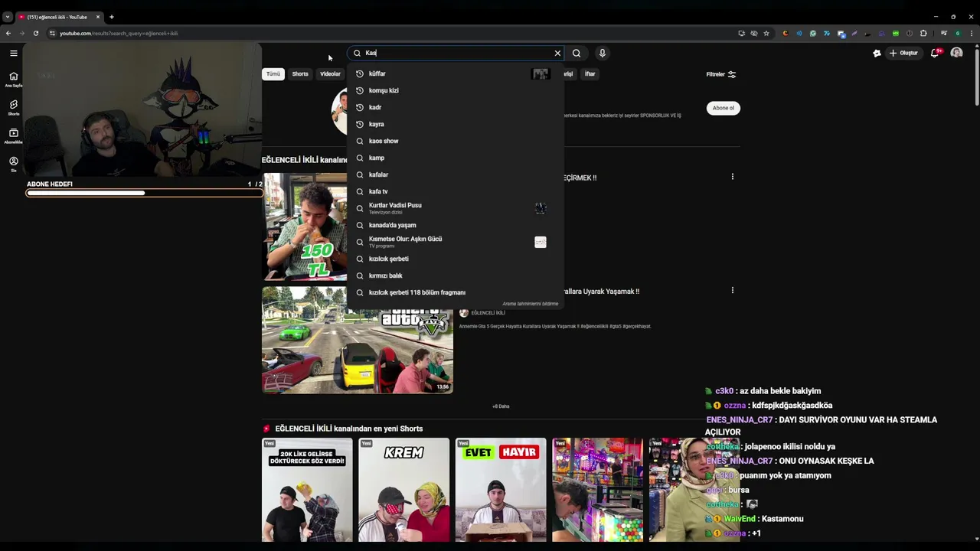Pick the kırmızı balık suggestion

point(456,275)
